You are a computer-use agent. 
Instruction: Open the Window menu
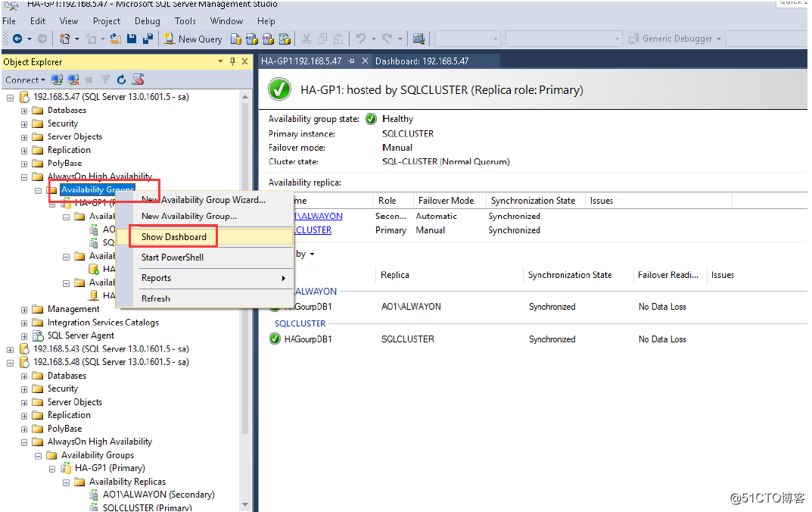pos(226,21)
